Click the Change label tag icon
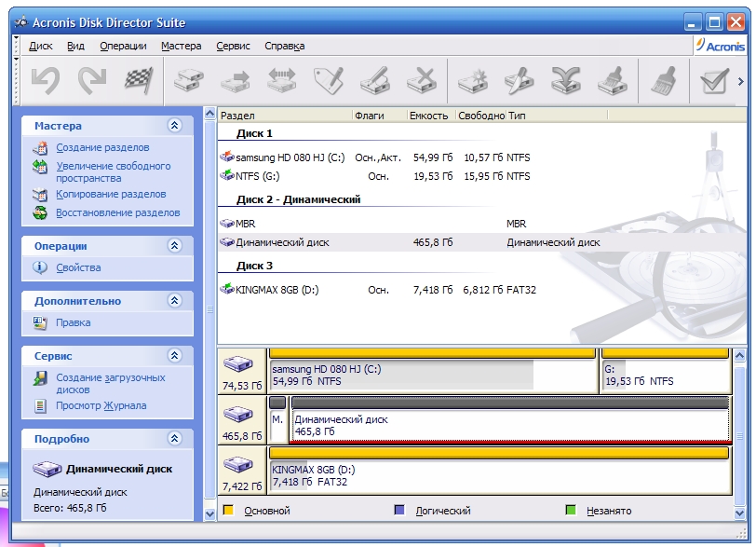The height and width of the screenshot is (547, 756). (329, 80)
